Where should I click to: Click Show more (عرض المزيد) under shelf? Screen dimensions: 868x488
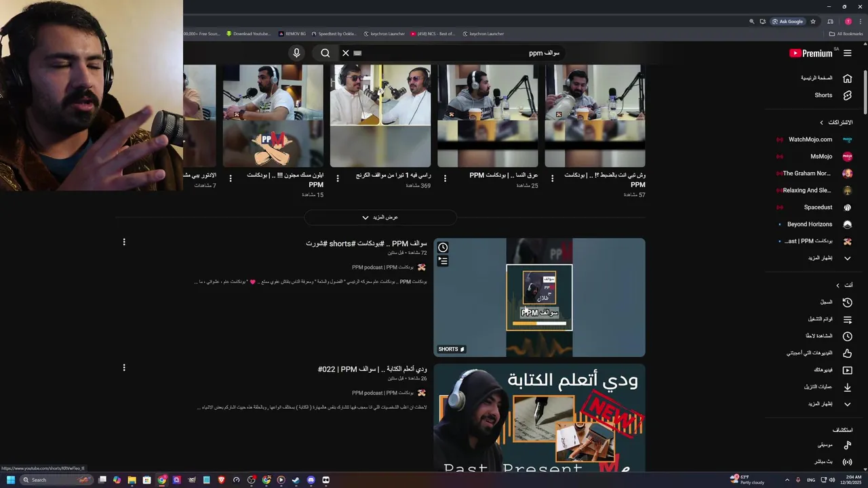click(380, 218)
